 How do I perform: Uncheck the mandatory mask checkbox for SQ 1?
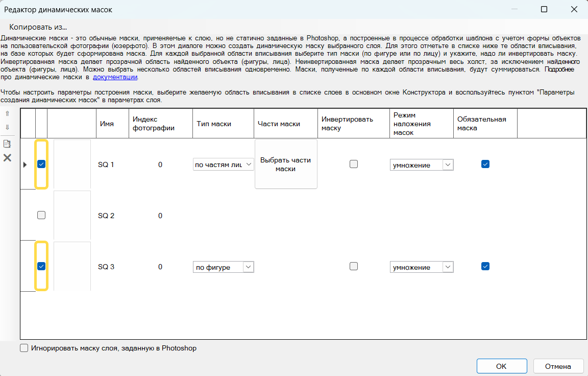(x=485, y=164)
